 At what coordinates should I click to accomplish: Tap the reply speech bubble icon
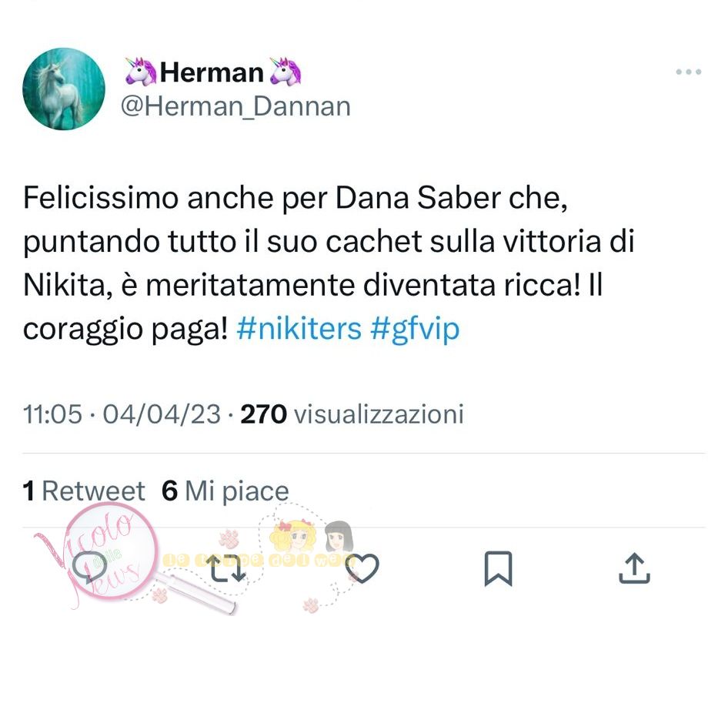pyautogui.click(x=89, y=568)
